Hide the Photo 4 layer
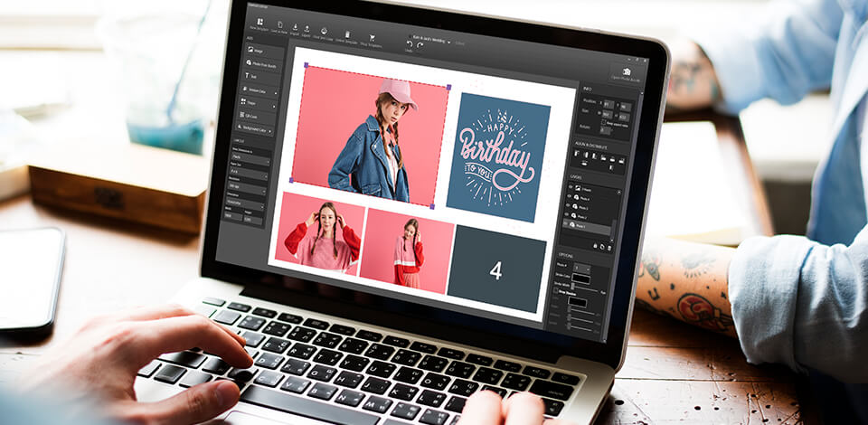This screenshot has height=425, width=868. 569,196
